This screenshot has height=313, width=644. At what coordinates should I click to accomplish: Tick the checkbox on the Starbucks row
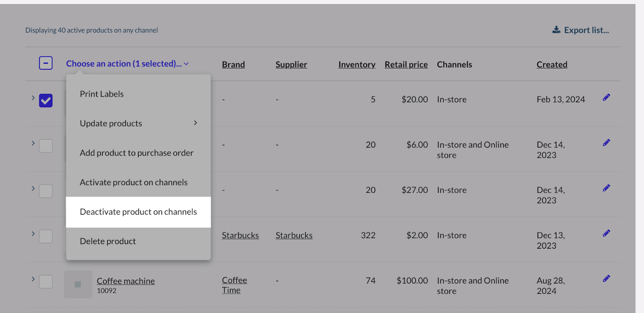[46, 236]
